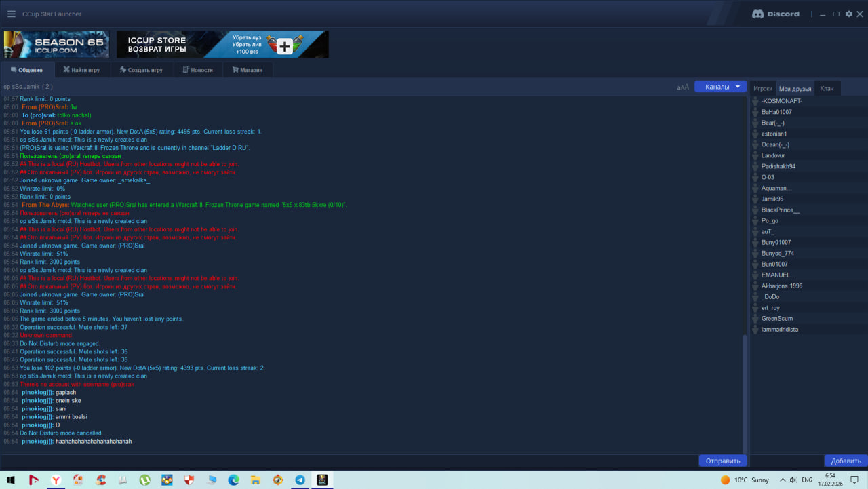Select friend estonian1 in the list

(x=808, y=134)
